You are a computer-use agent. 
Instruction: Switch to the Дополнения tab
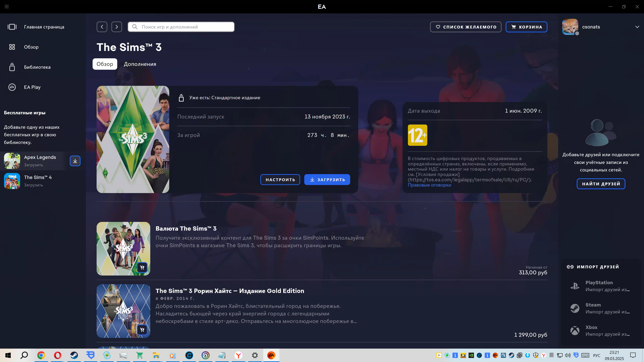(140, 64)
